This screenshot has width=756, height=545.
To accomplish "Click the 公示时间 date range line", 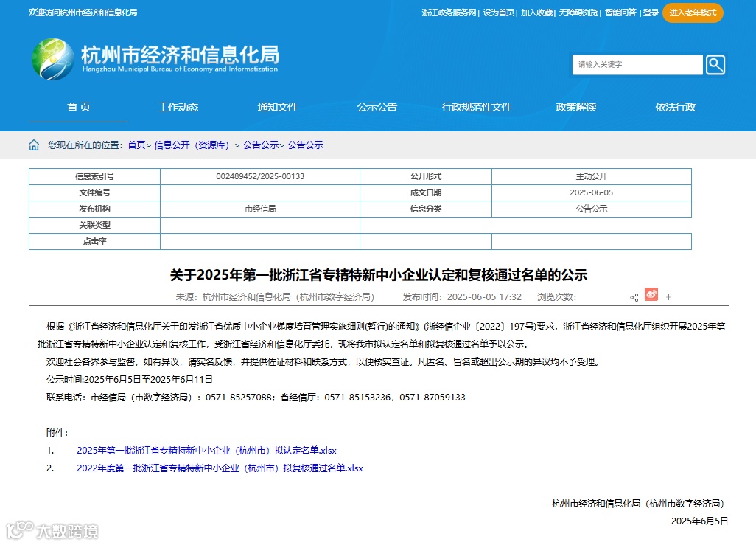I will click(x=130, y=380).
